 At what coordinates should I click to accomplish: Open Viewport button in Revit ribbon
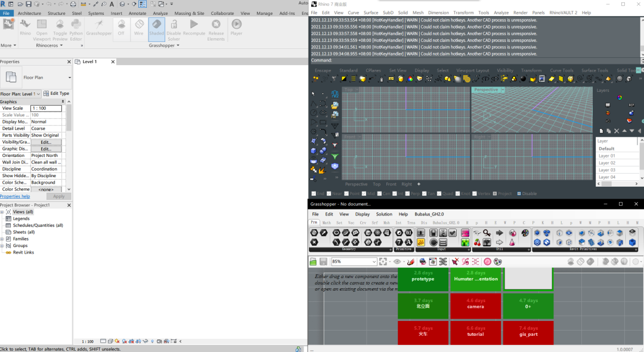[42, 30]
